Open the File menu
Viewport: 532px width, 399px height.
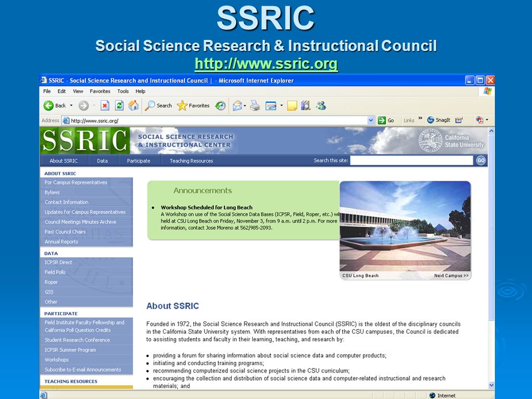(47, 91)
